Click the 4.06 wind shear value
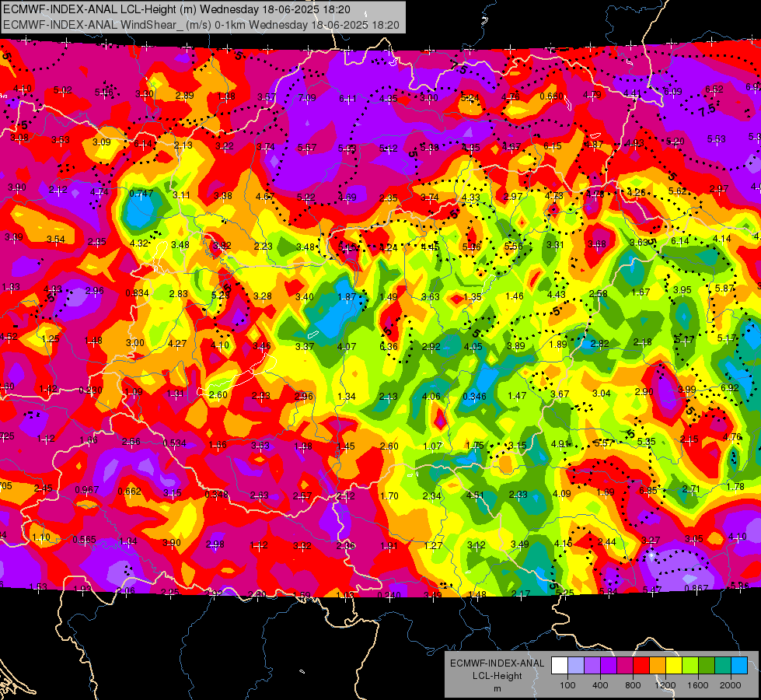 [x=431, y=397]
